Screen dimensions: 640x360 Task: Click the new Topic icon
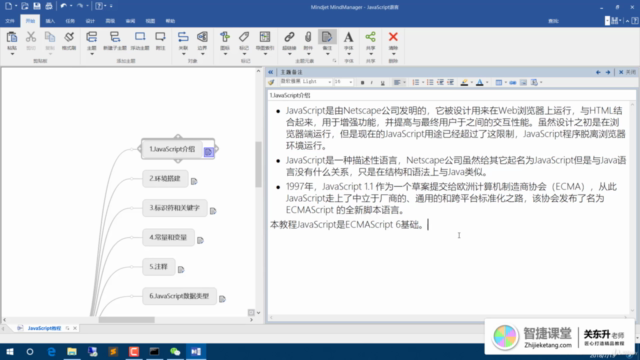[91, 37]
